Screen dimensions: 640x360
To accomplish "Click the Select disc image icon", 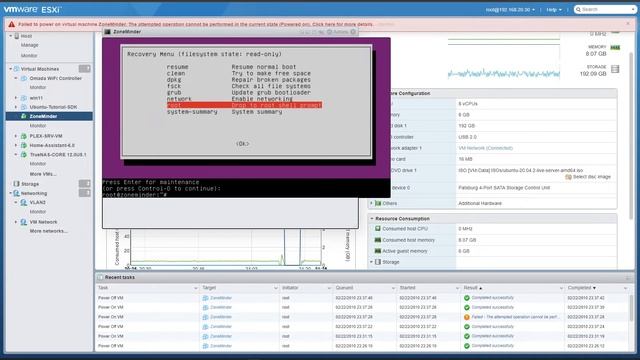I will click(x=568, y=177).
